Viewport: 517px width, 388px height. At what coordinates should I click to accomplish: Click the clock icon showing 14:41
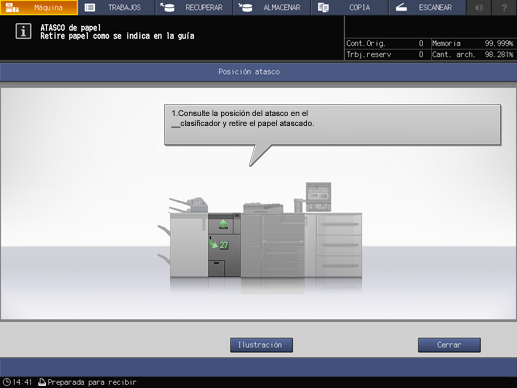pos(7,382)
